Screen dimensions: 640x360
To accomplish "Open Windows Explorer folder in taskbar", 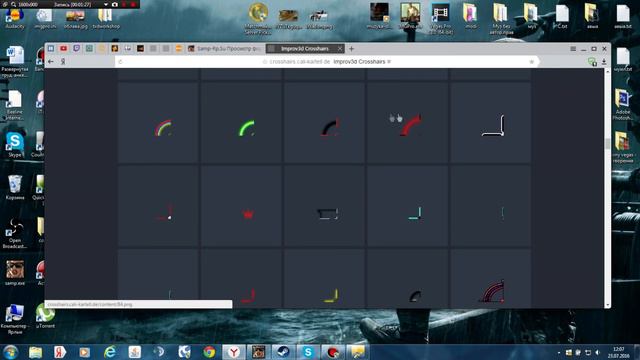I will pos(35,352).
